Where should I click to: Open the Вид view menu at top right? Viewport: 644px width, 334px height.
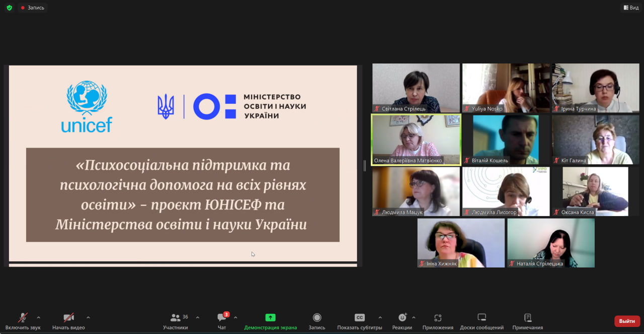631,8
